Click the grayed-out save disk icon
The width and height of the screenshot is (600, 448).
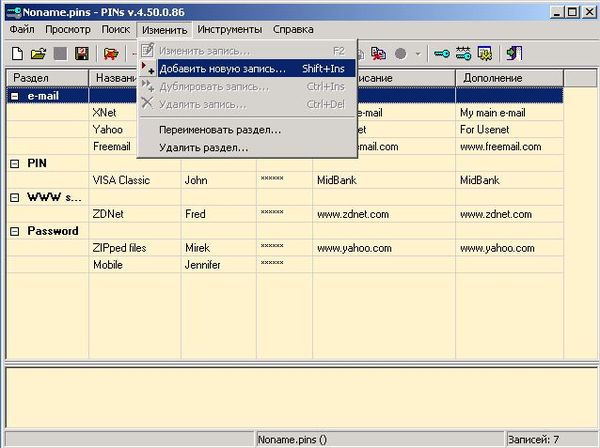pos(60,54)
